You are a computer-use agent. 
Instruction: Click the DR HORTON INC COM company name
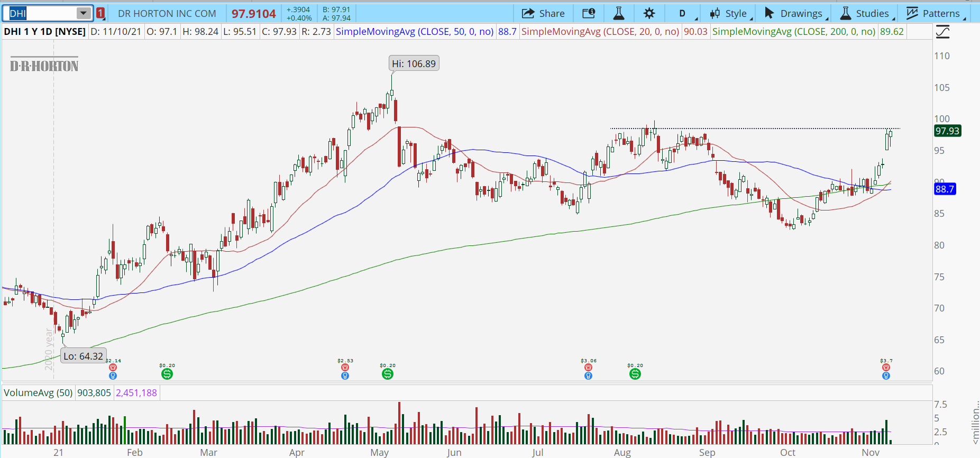[167, 13]
